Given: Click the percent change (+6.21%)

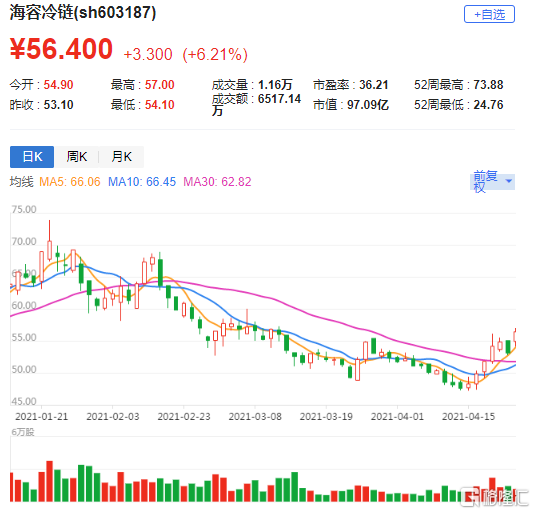Looking at the screenshot, I should [x=215, y=55].
